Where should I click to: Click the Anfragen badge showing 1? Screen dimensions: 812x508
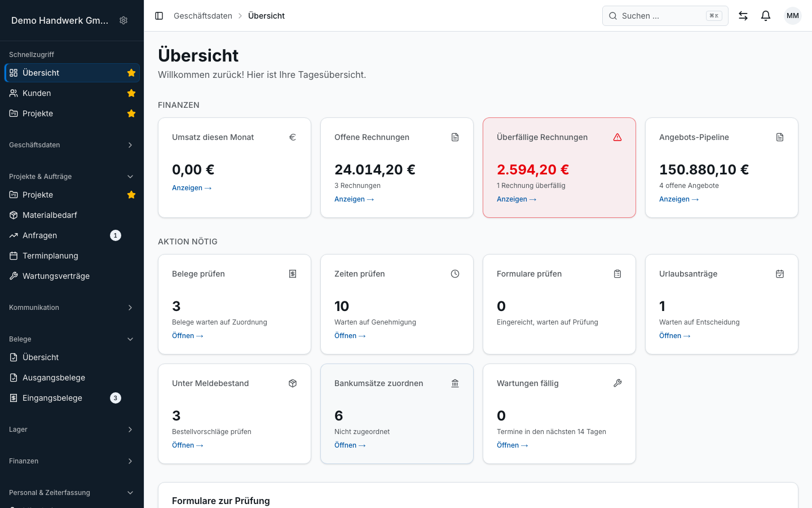pos(116,235)
